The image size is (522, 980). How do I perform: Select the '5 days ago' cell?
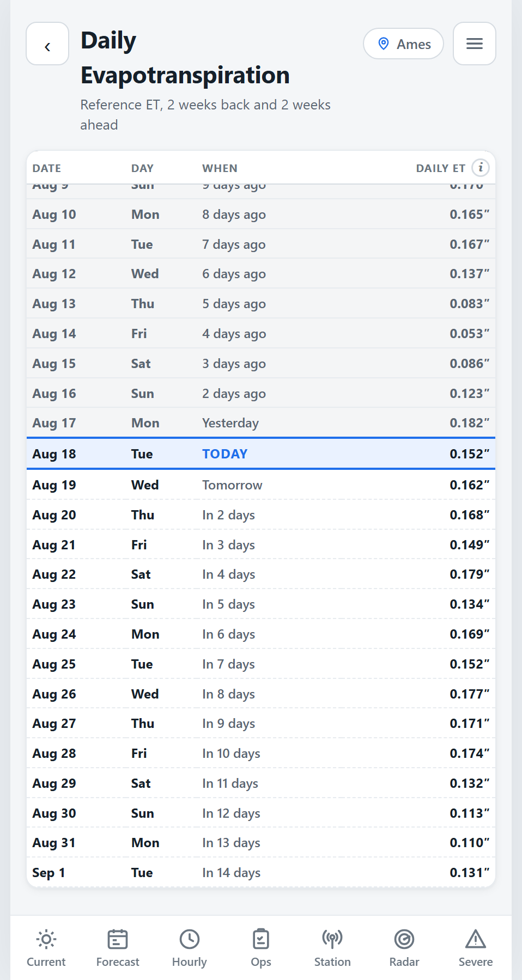[x=234, y=304]
